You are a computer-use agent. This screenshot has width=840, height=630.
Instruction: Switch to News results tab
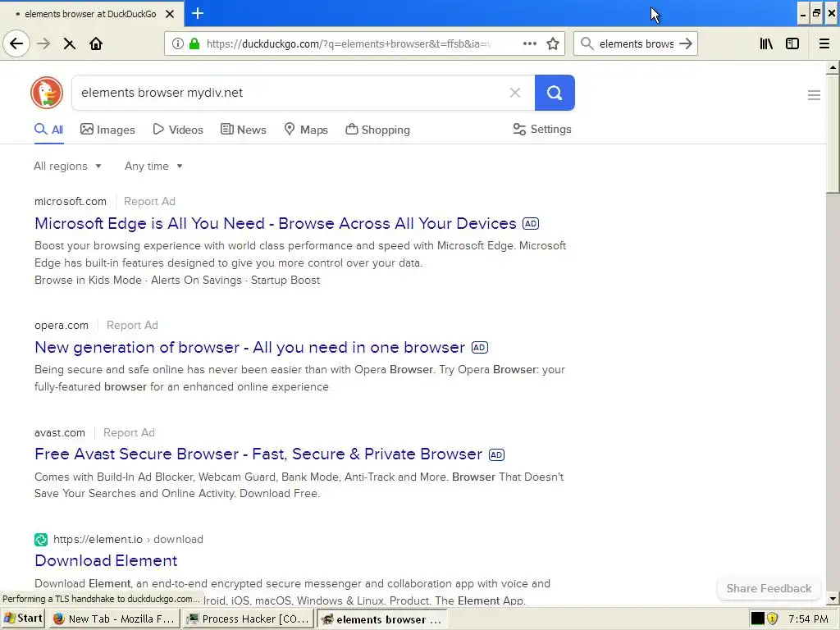click(243, 130)
